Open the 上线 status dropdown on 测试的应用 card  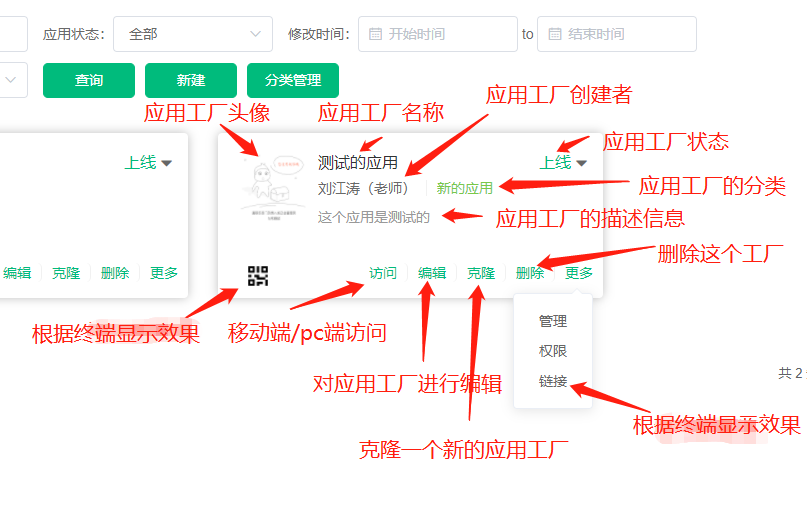(x=563, y=163)
